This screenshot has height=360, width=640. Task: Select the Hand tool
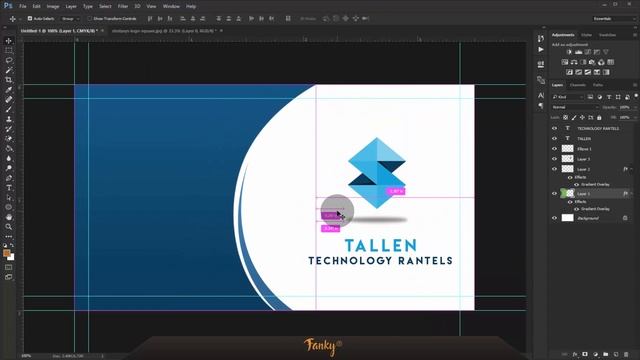pyautogui.click(x=9, y=217)
